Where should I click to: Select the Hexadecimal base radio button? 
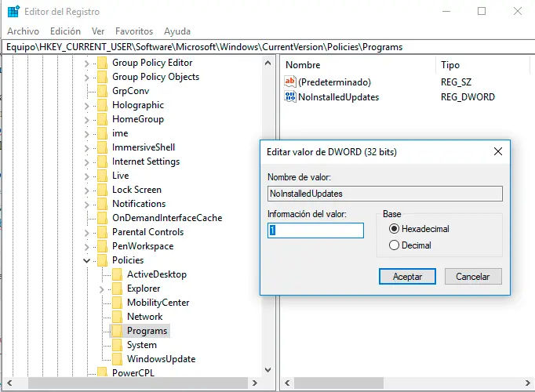[394, 228]
